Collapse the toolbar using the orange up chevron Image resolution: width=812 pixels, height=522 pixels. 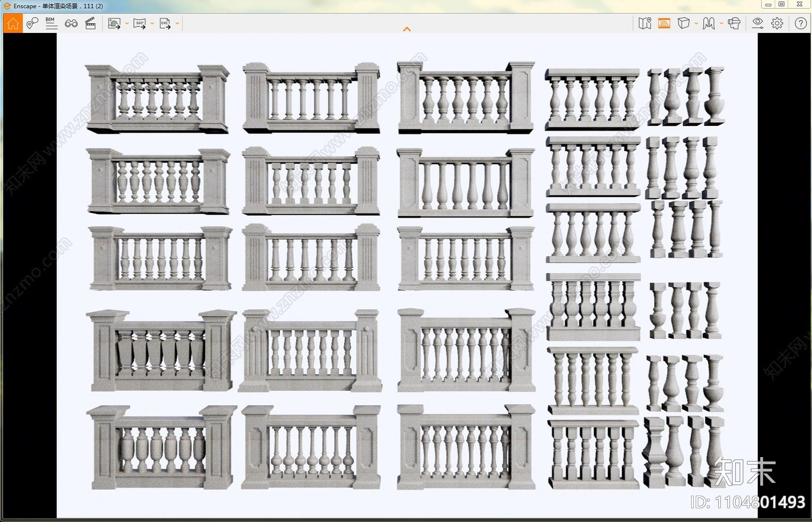click(x=407, y=29)
